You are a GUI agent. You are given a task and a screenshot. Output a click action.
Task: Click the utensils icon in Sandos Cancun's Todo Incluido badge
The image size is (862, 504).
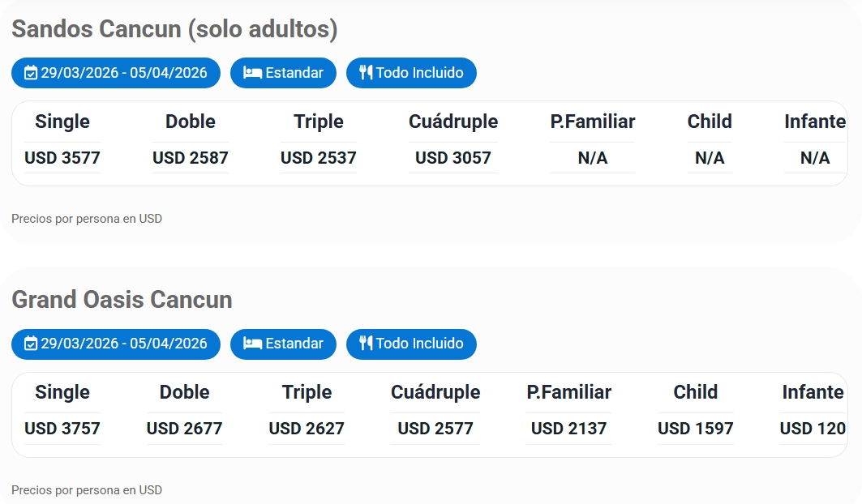[366, 73]
